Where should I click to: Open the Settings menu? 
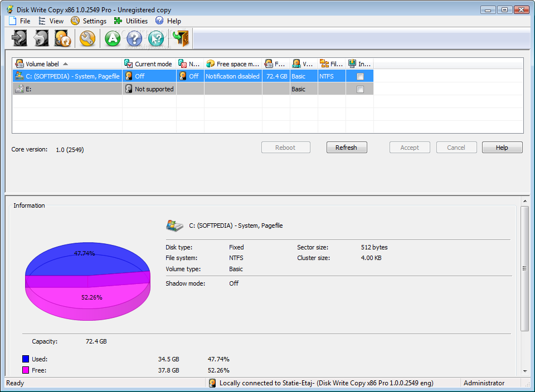point(89,21)
